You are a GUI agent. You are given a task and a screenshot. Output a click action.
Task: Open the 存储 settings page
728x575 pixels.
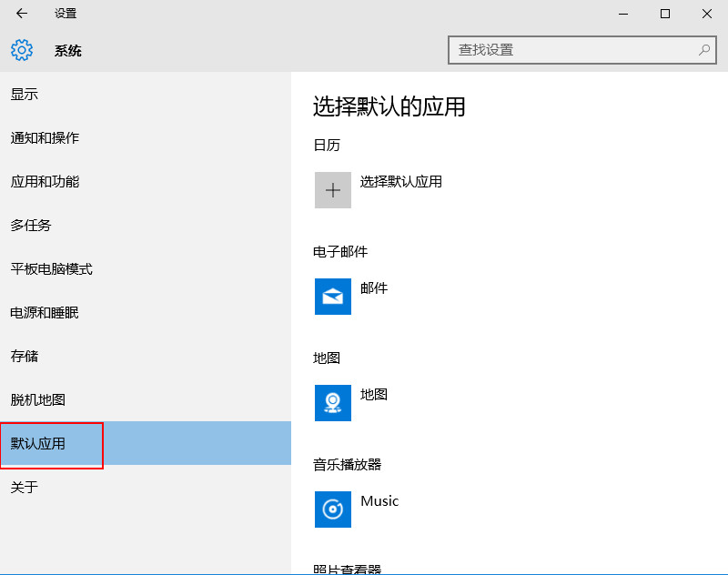point(25,357)
